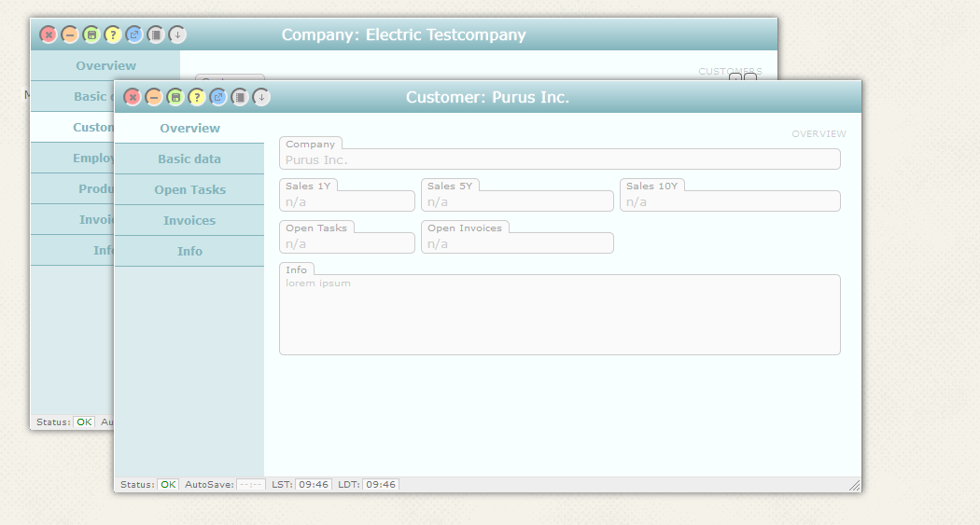Click the yellow help icon in Customer window
This screenshot has height=525, width=980.
[197, 97]
